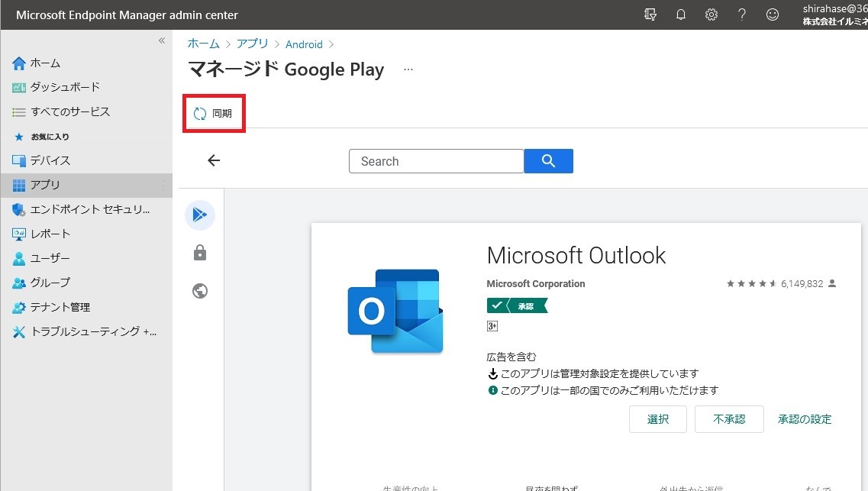Go back with the left arrow

pyautogui.click(x=214, y=160)
